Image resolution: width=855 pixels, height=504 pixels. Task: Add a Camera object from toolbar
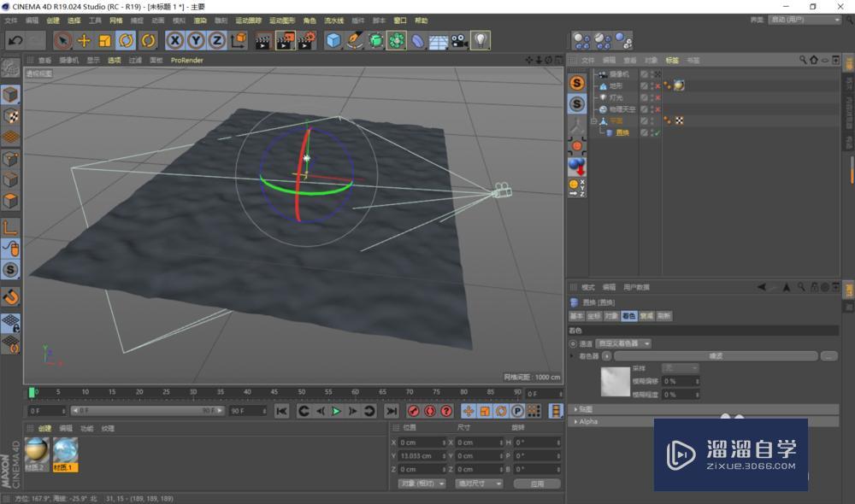coord(460,40)
